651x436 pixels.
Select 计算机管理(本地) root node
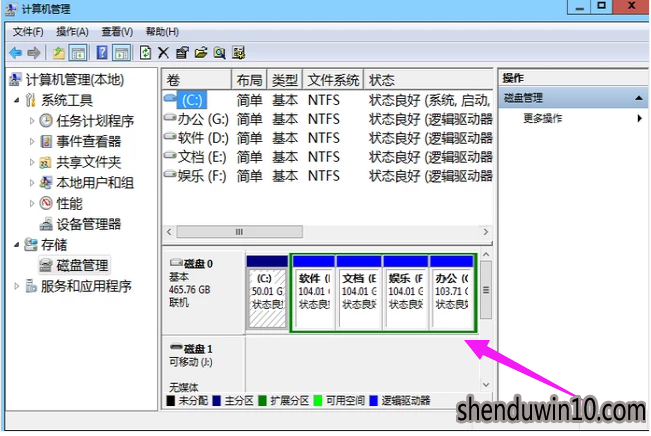tap(75, 79)
